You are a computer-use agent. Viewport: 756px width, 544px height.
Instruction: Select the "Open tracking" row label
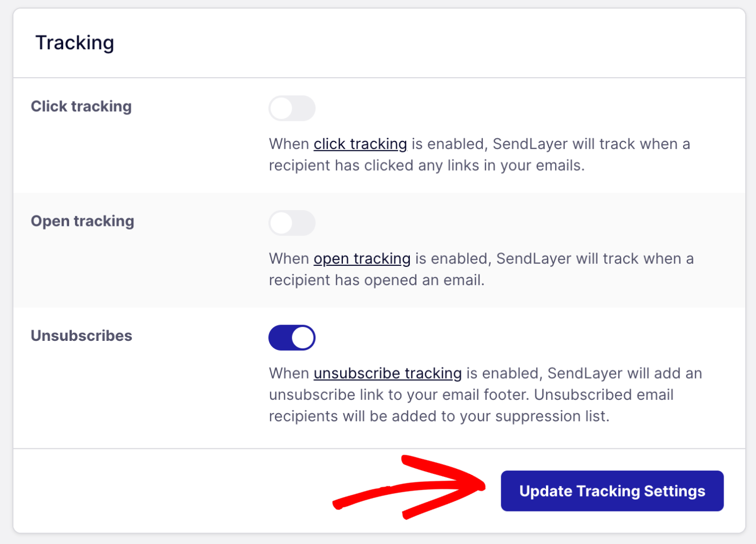(82, 221)
